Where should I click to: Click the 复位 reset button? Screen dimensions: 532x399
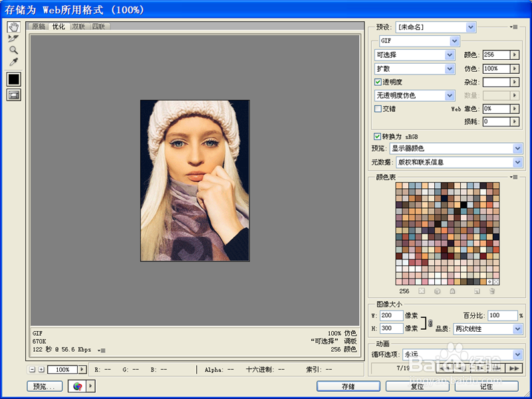point(418,386)
